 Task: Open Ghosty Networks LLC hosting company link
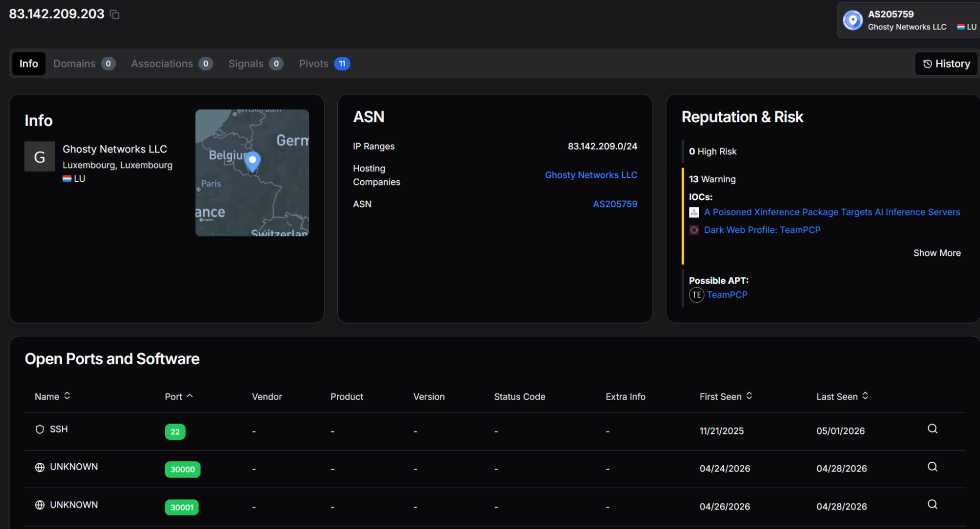pyautogui.click(x=591, y=175)
